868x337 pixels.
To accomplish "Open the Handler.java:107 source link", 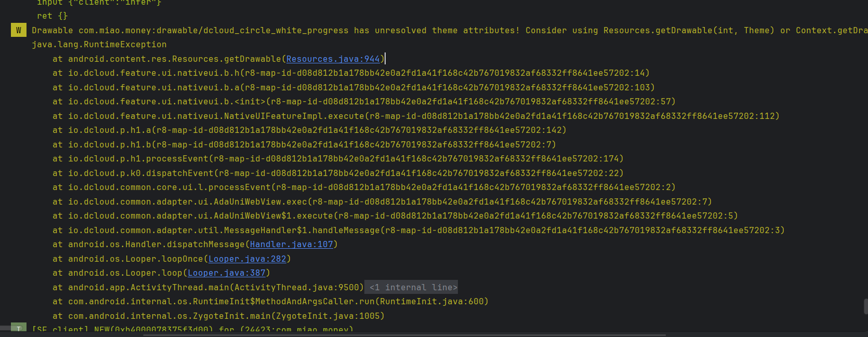I will [291, 245].
